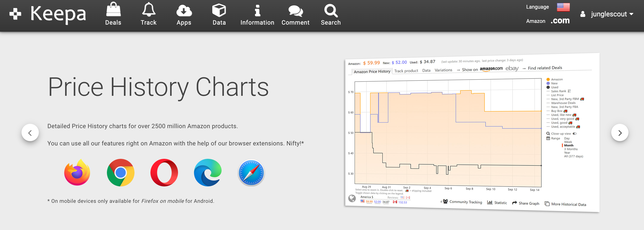Toggle Warehouse Deals series in legend
This screenshot has height=230, width=644.
pos(561,103)
